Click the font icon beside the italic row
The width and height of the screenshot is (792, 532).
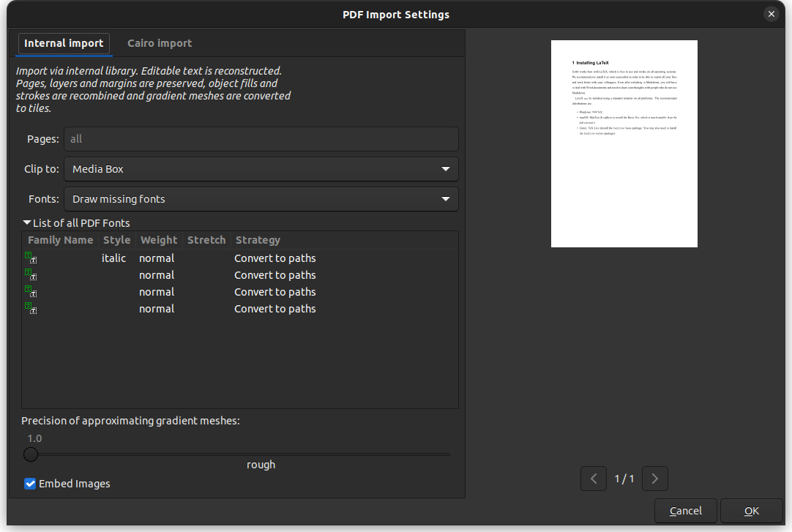pyautogui.click(x=31, y=258)
